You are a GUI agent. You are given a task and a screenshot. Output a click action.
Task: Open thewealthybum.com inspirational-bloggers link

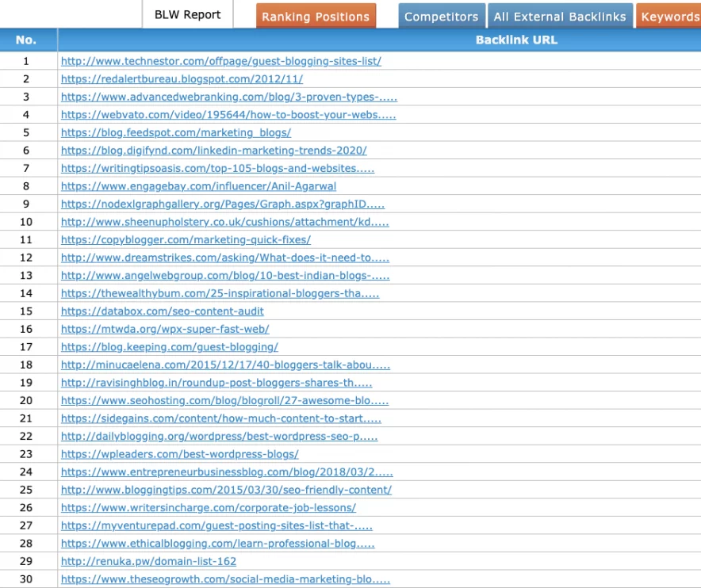(x=220, y=293)
